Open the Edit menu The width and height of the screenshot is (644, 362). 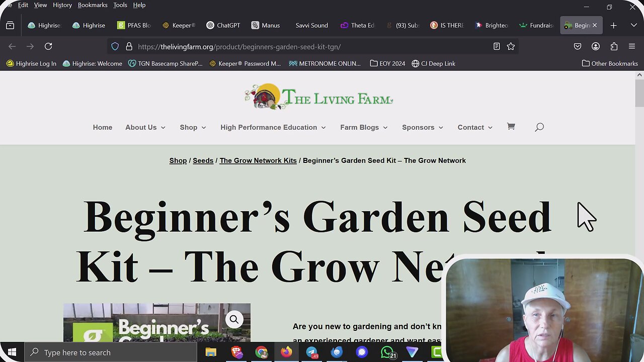click(23, 5)
